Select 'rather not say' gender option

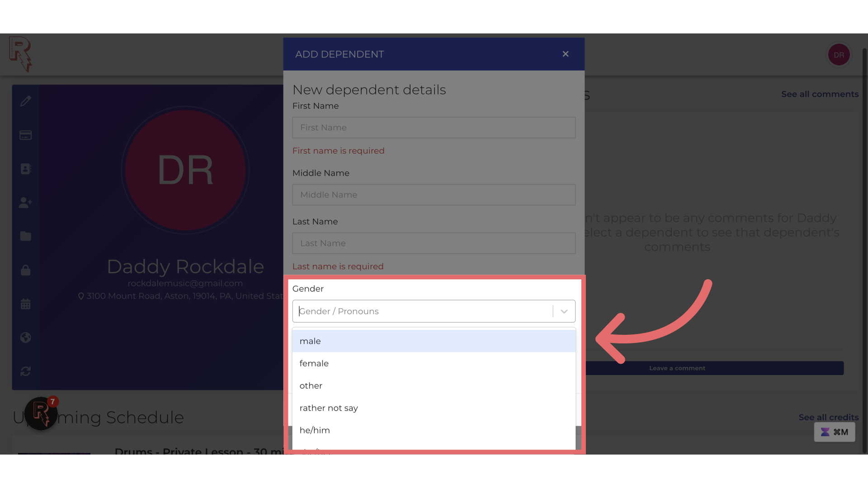tap(434, 408)
